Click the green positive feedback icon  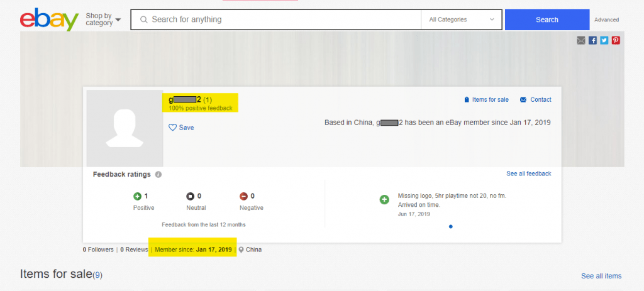pos(137,196)
